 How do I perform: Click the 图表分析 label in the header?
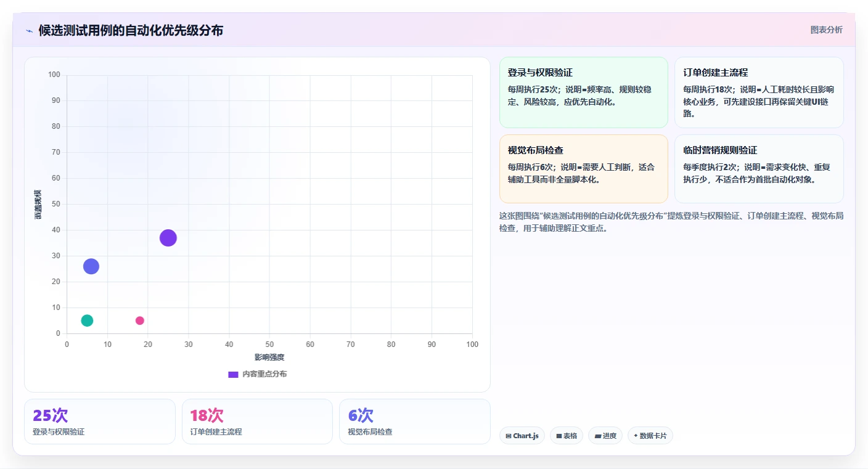[x=826, y=30]
